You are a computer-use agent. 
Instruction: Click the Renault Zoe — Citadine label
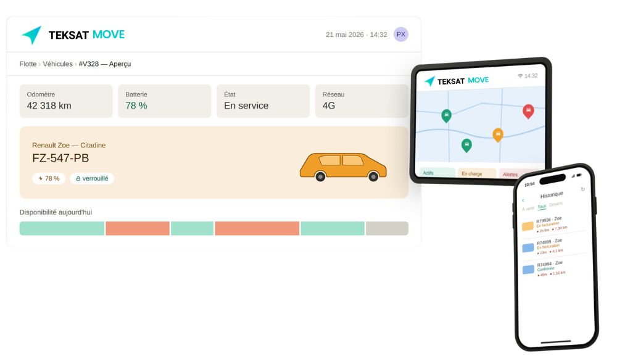[x=69, y=145]
